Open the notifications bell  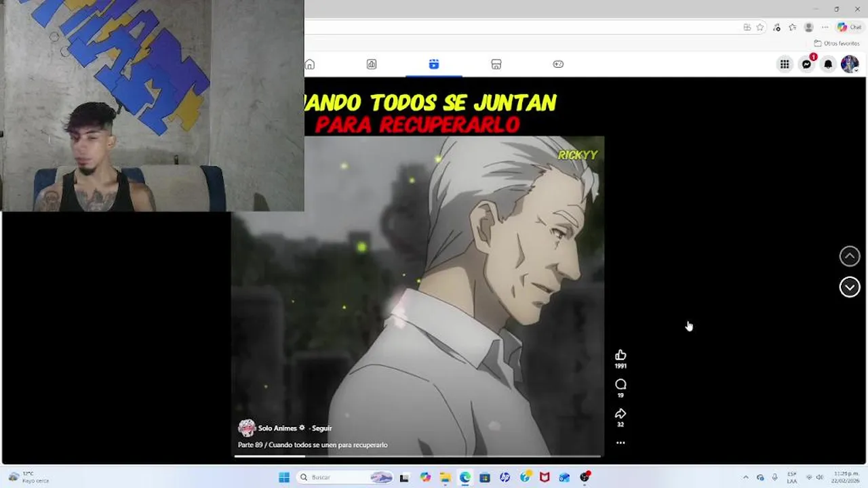point(828,64)
